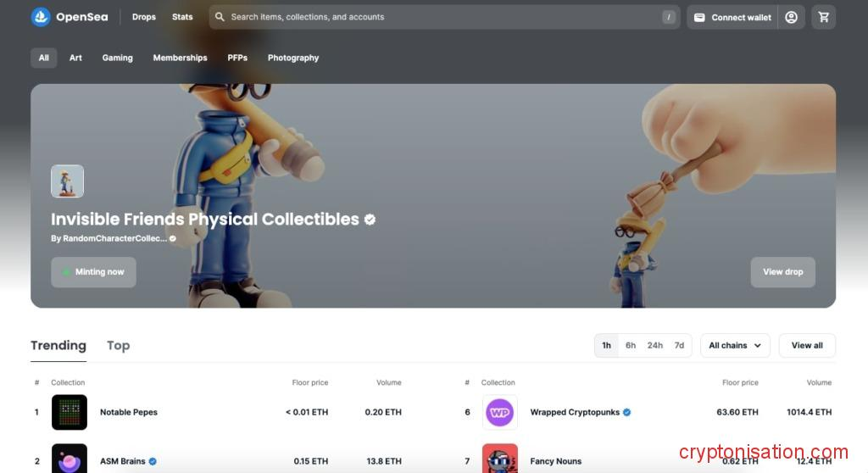The height and width of the screenshot is (473, 868).
Task: Set trending time range to 7d
Action: [x=679, y=345]
